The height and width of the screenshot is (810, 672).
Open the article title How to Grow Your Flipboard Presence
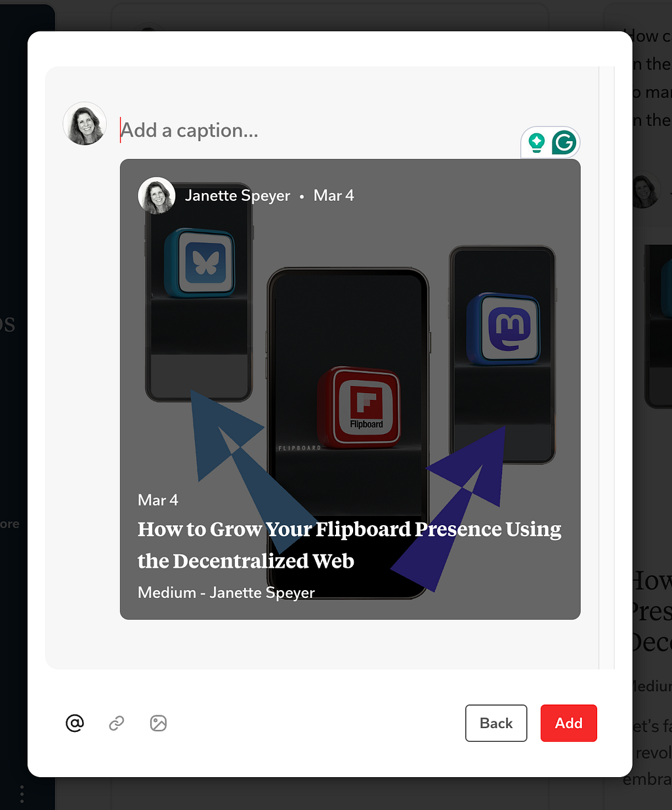tap(349, 545)
